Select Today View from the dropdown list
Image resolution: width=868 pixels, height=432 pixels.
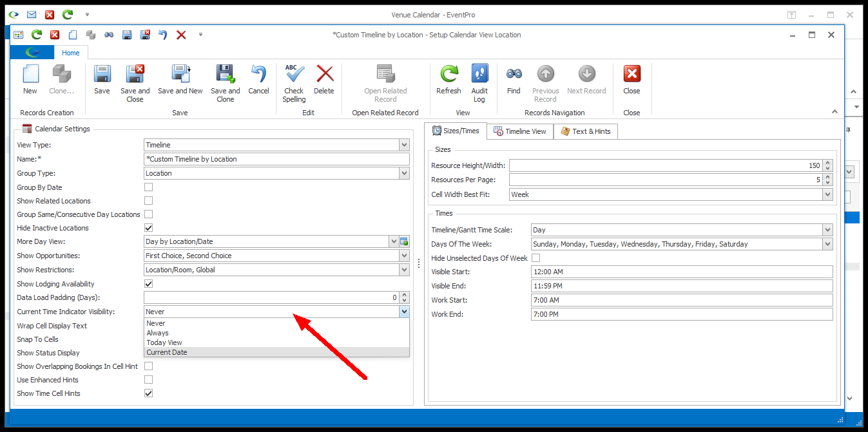coord(276,343)
